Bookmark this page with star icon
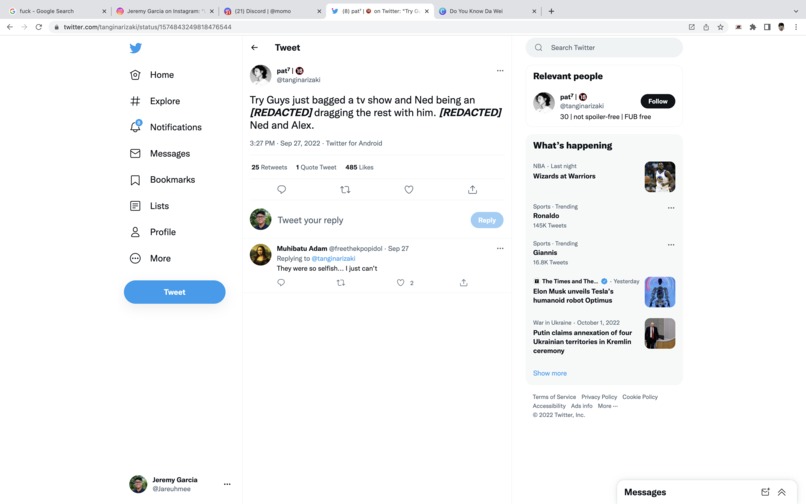Viewport: 806px width, 504px height. click(720, 27)
